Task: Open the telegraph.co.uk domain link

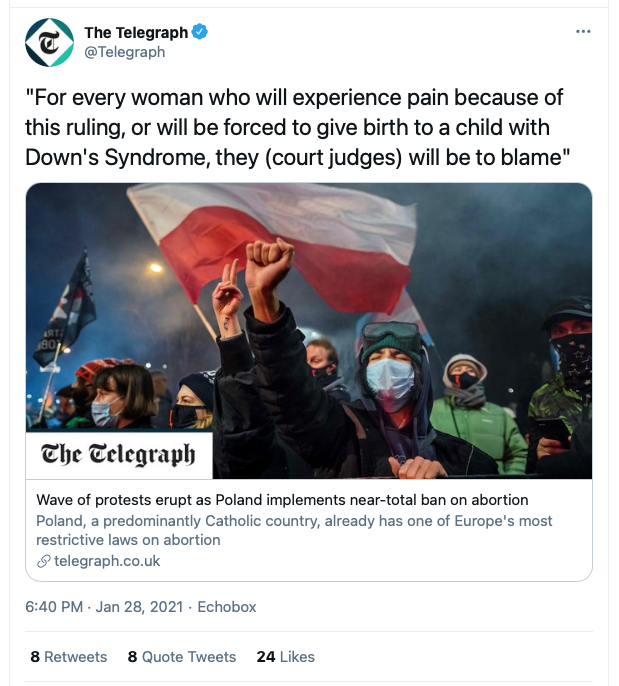Action: [x=107, y=561]
